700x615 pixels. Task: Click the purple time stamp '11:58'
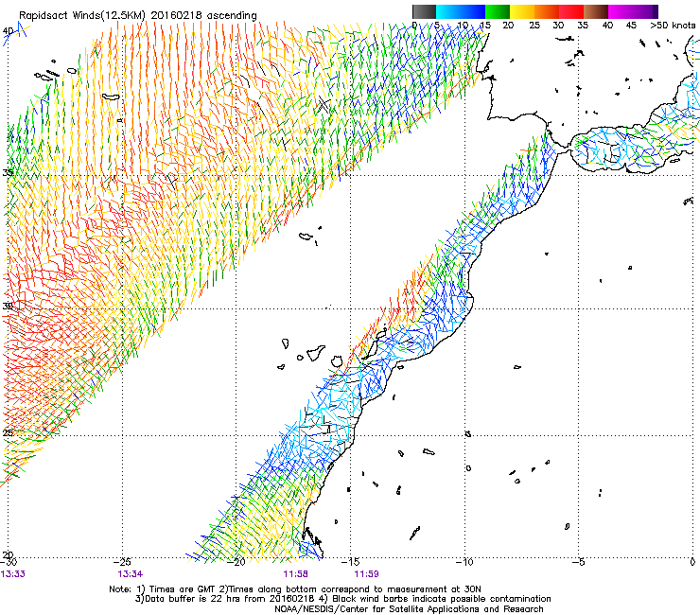pos(295,574)
